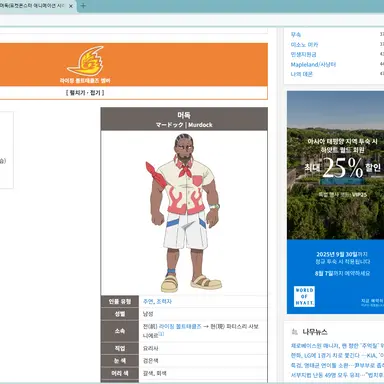Click the 머리 색 header cell
This screenshot has width=384, height=384.
[120, 373]
